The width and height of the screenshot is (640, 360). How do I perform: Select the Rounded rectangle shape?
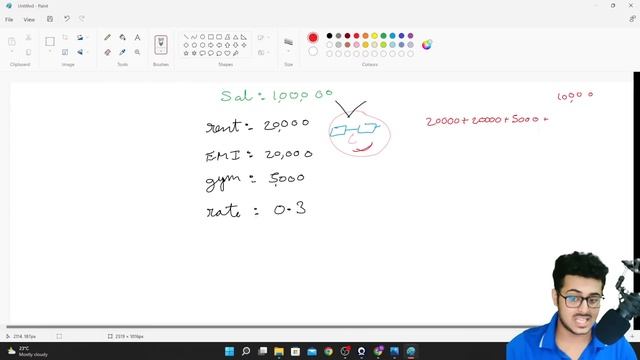click(219, 37)
